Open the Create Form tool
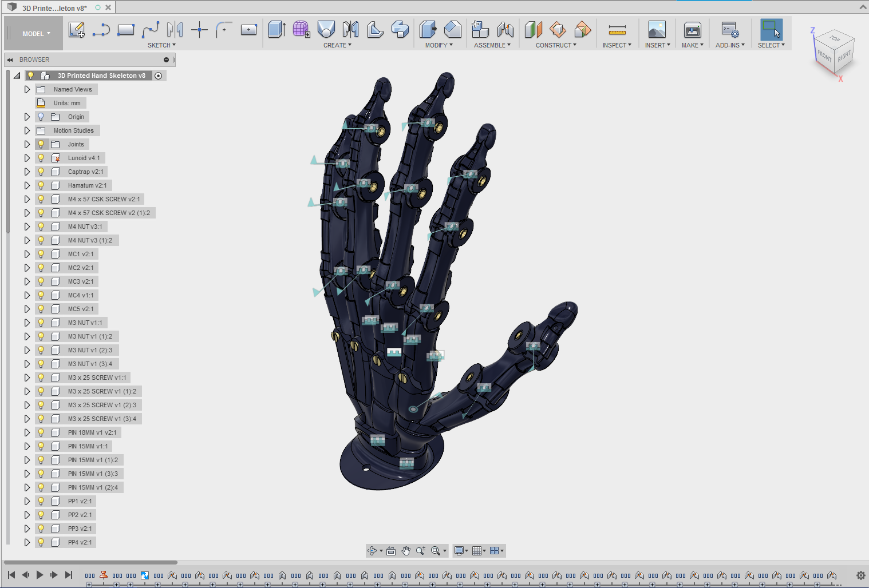The width and height of the screenshot is (869, 588). tap(302, 29)
